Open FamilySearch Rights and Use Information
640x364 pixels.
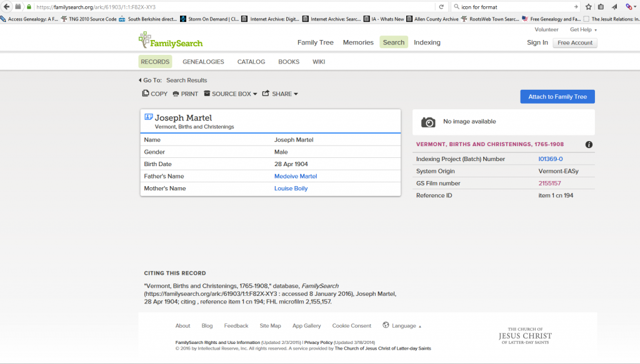[x=217, y=342]
